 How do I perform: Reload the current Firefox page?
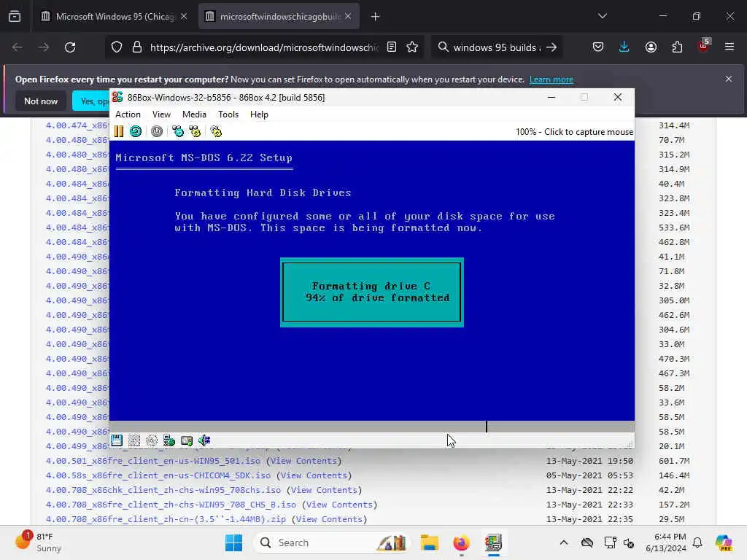coord(70,47)
